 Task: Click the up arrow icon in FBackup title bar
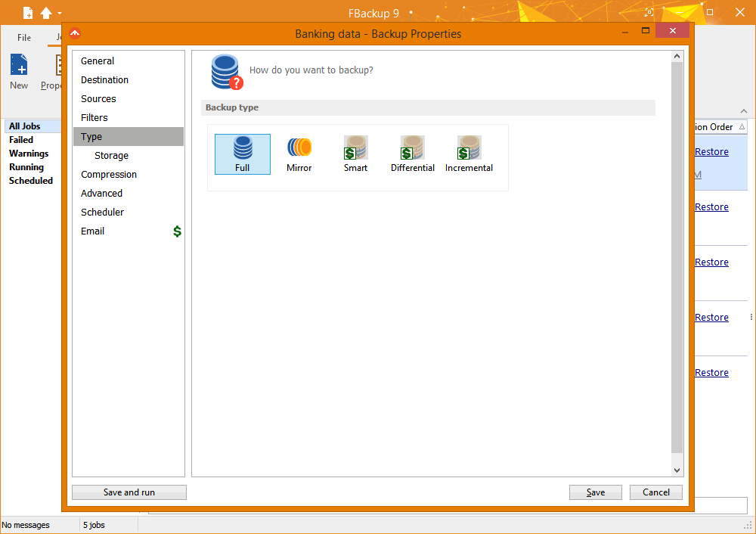(46, 13)
